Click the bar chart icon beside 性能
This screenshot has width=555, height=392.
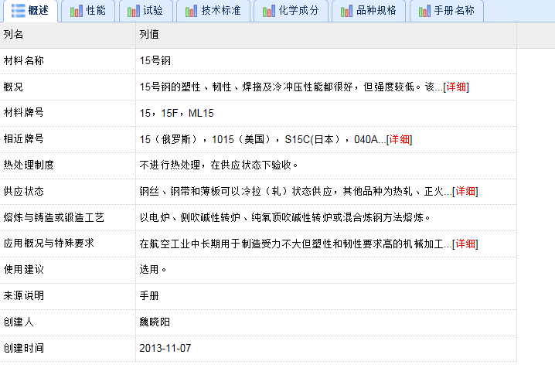(x=77, y=11)
